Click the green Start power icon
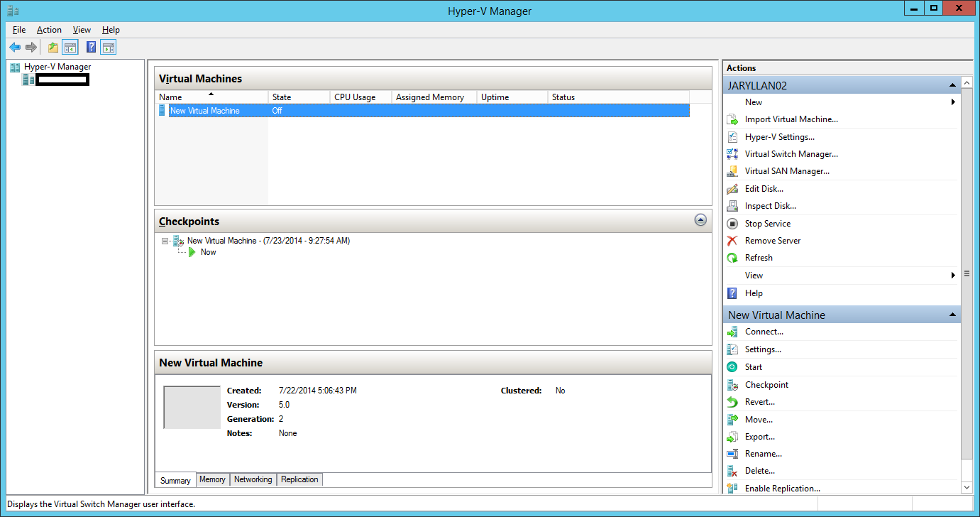Viewport: 980px width, 517px height. [x=732, y=367]
